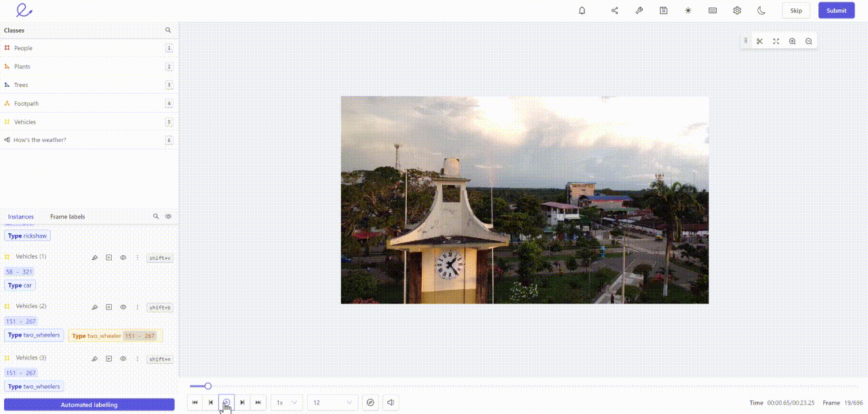Click the compass navigation icon

pos(370,402)
